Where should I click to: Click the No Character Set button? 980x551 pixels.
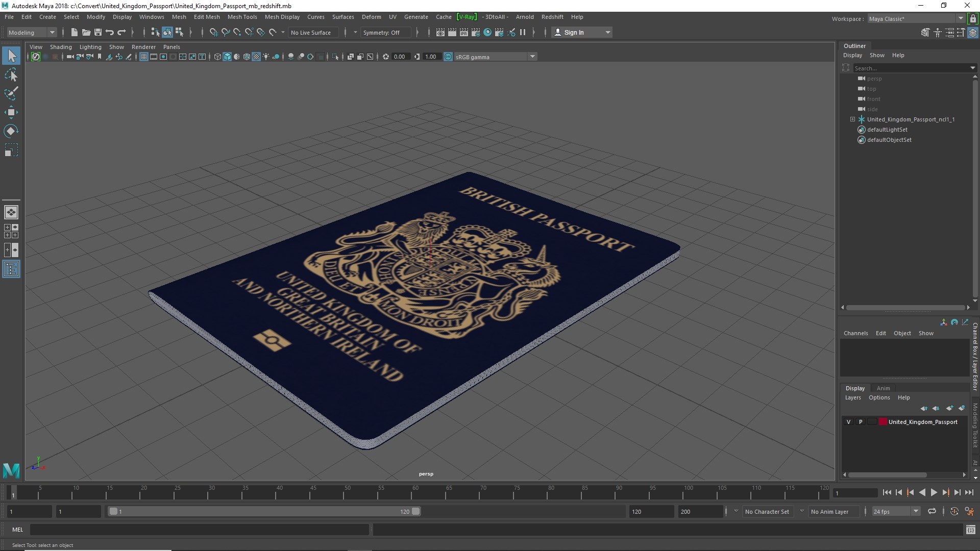767,511
